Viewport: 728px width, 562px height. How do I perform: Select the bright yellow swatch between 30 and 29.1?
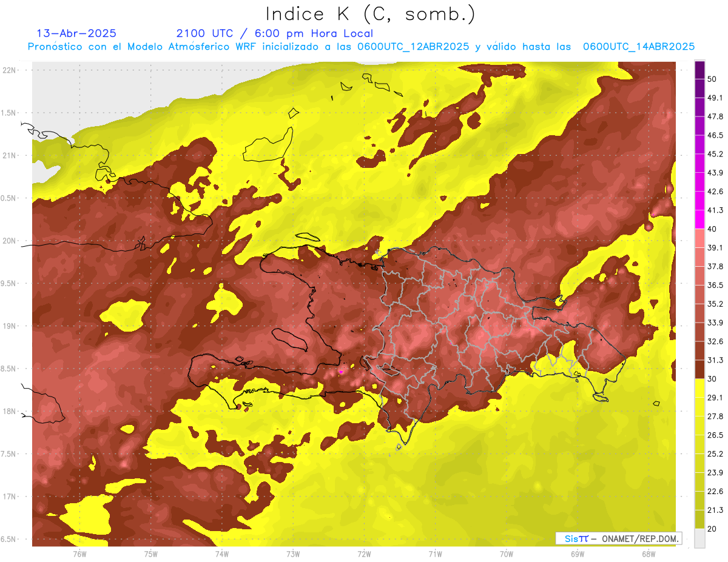pyautogui.click(x=699, y=387)
